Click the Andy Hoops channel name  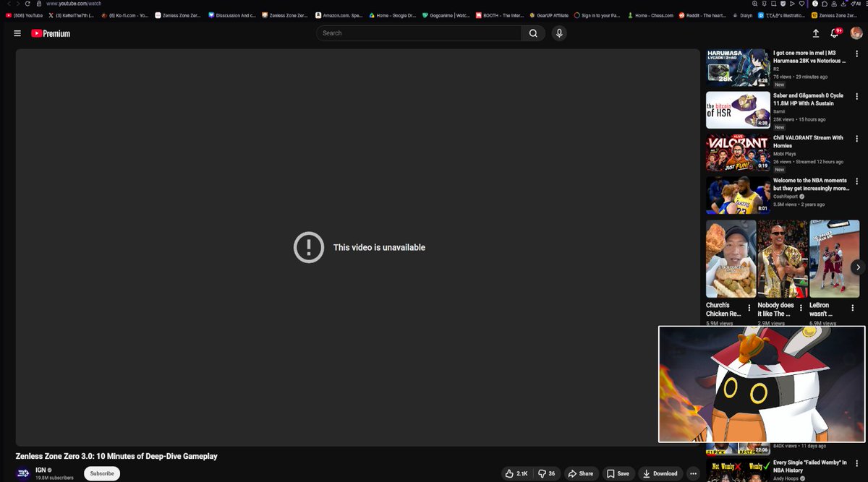(787, 478)
